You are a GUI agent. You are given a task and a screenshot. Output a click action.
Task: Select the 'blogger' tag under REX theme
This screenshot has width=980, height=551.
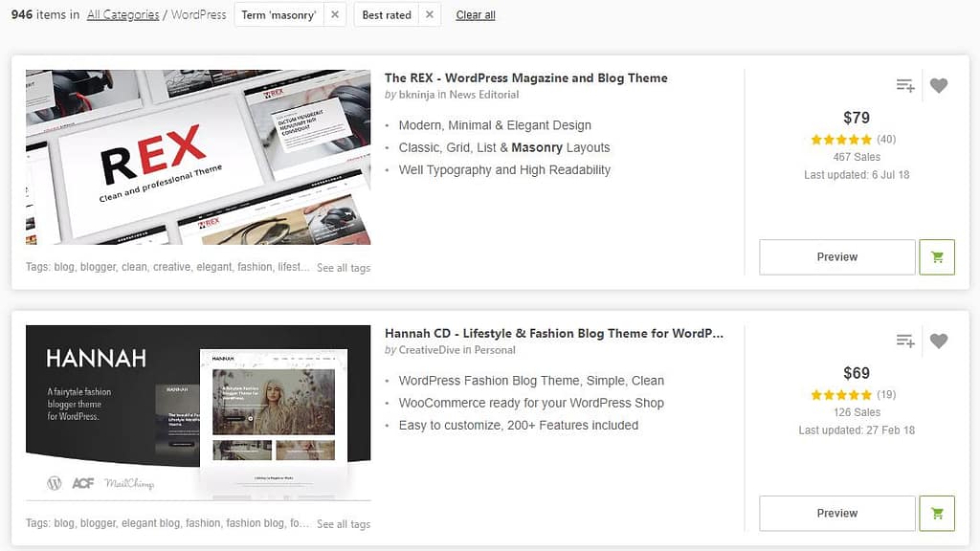[99, 267]
